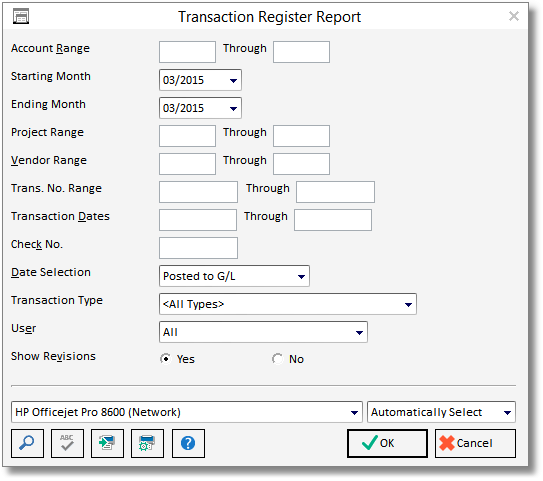The image size is (543, 481).
Task: Click the blue help question icon
Action: (x=188, y=443)
